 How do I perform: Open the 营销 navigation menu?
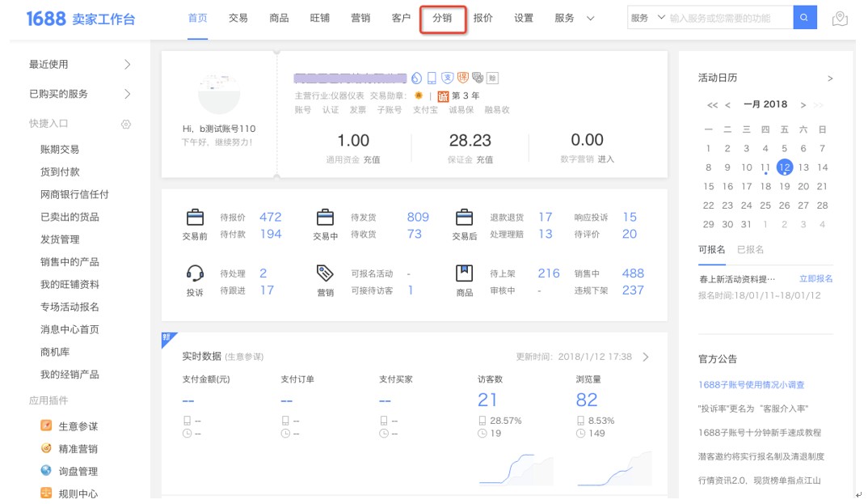point(360,19)
